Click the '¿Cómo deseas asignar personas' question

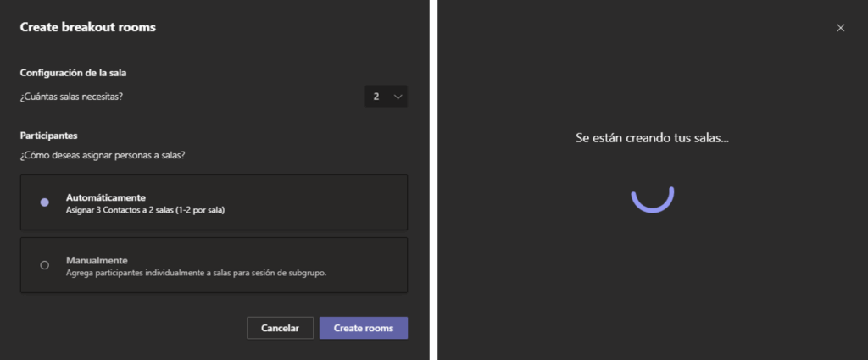(x=103, y=155)
